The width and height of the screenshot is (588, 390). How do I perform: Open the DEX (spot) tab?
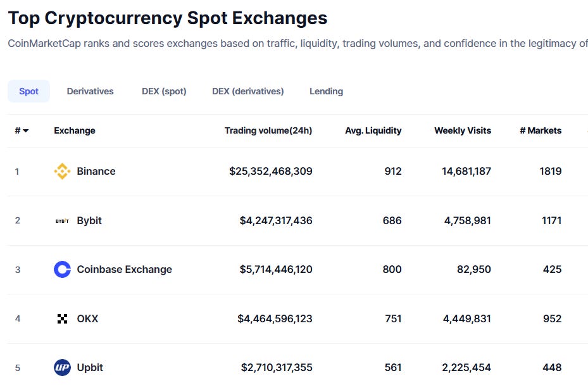[x=164, y=91]
